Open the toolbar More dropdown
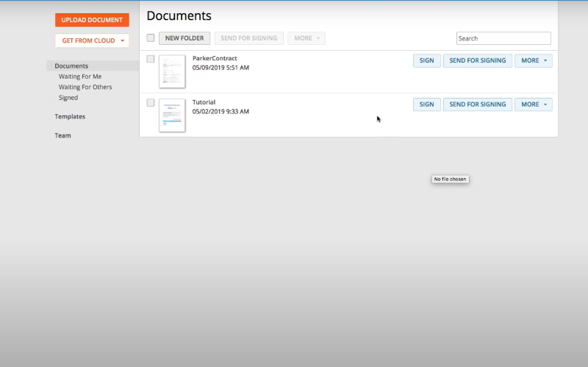 [x=306, y=38]
